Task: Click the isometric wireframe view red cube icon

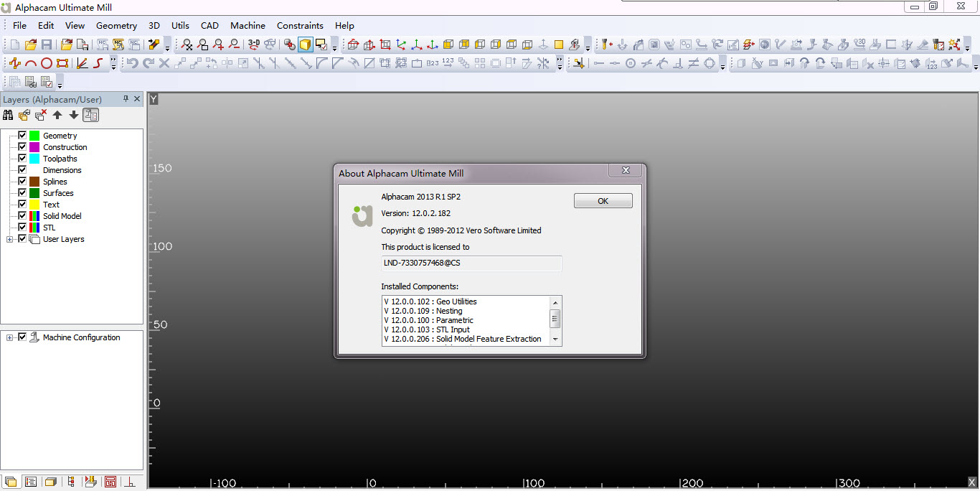Action: click(353, 45)
